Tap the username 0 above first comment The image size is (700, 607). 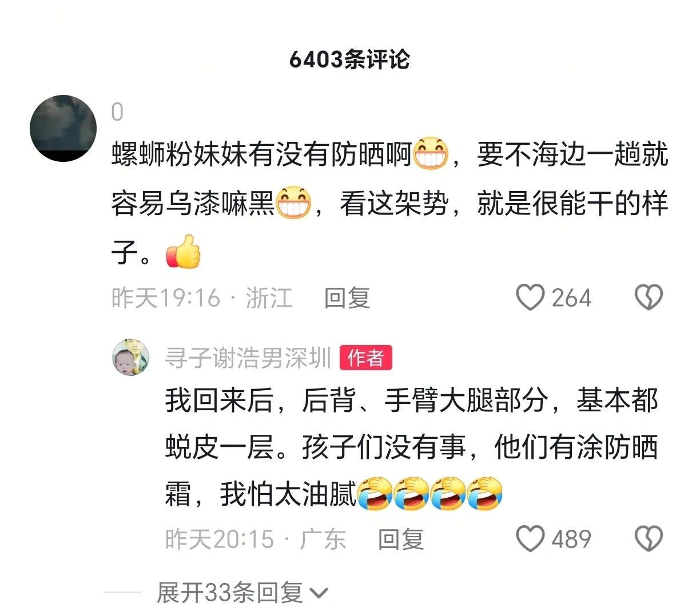pyautogui.click(x=117, y=112)
